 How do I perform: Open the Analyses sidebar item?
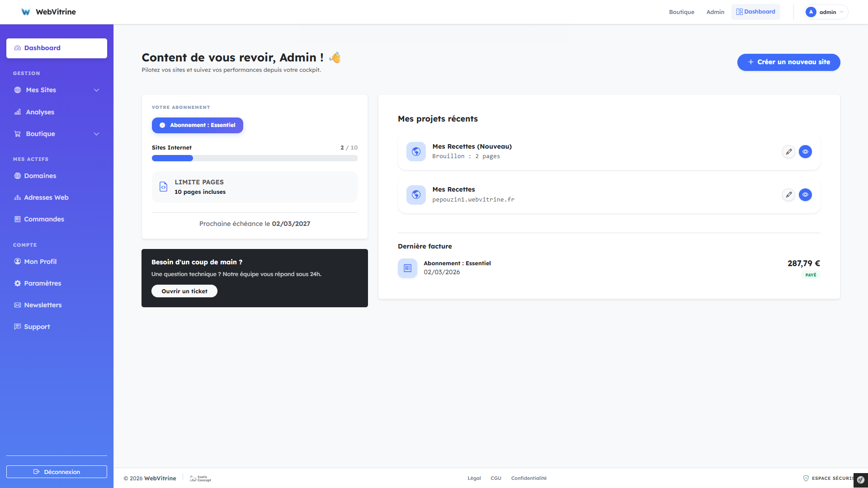tap(40, 112)
